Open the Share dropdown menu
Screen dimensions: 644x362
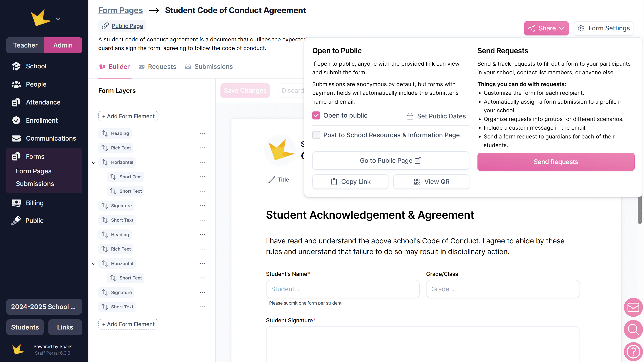click(546, 28)
